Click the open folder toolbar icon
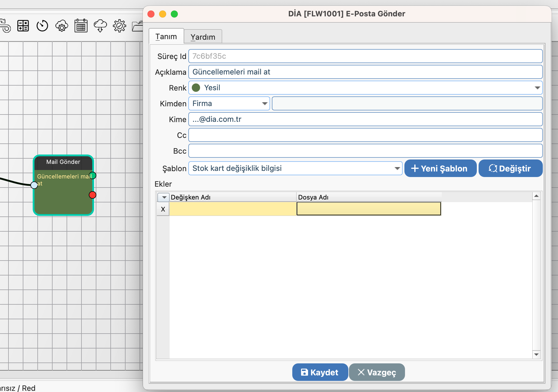Screen dimensions: 558x392 click(138, 26)
